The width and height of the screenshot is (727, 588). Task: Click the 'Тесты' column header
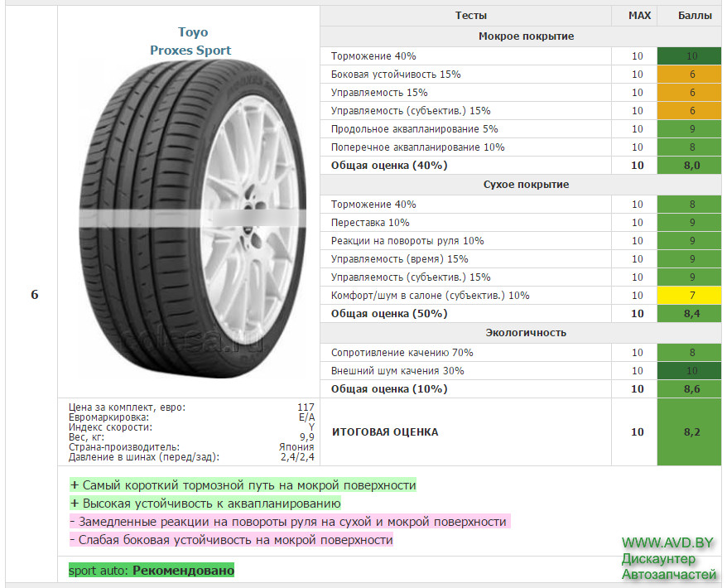pos(470,16)
